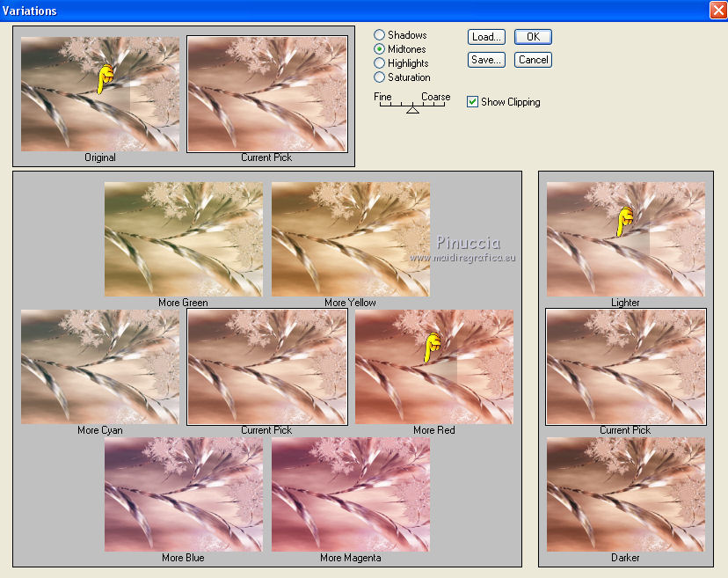Apply the More Blue variation
Screen dimensions: 728x578
click(184, 494)
